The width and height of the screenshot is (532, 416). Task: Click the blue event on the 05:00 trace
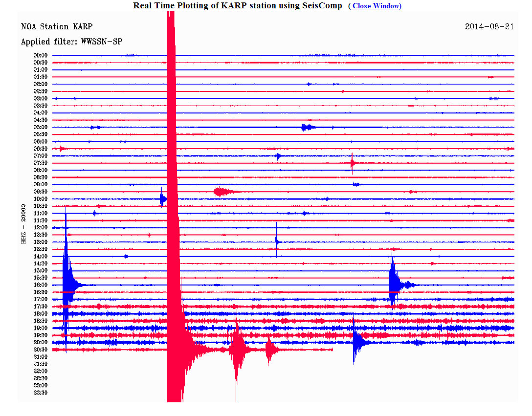(x=307, y=127)
